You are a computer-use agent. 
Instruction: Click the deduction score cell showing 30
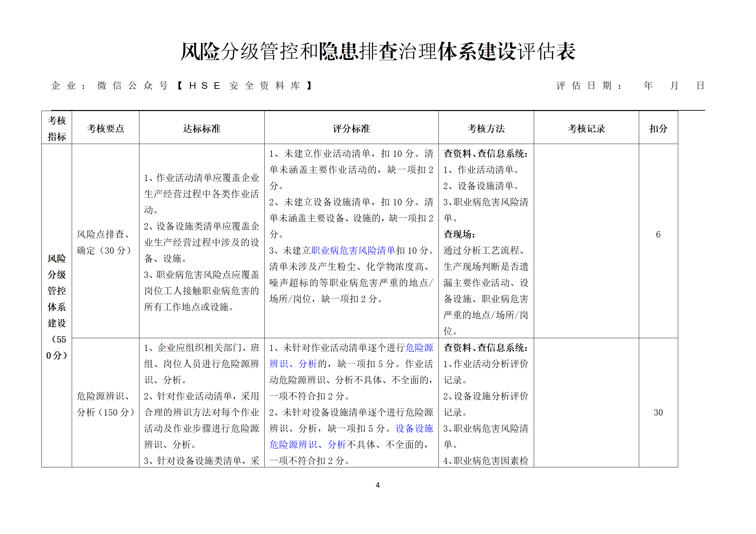(x=658, y=413)
